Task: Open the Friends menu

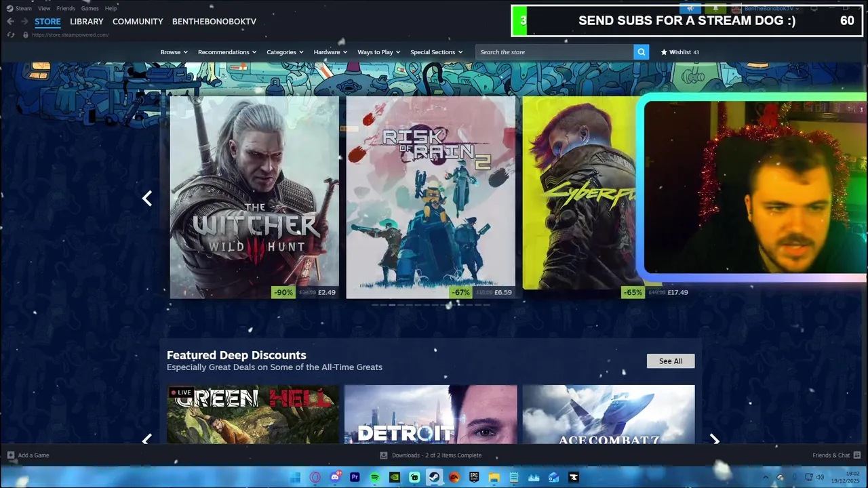Action: 66,8
